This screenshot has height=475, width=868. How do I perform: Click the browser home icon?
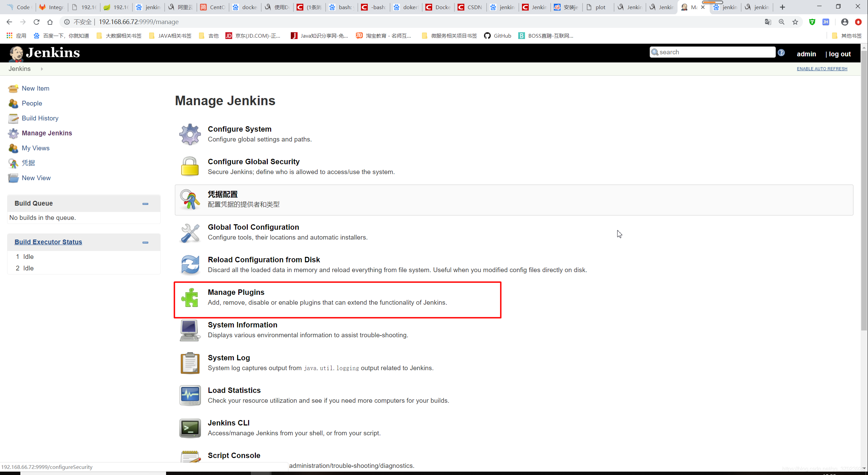pyautogui.click(x=50, y=22)
